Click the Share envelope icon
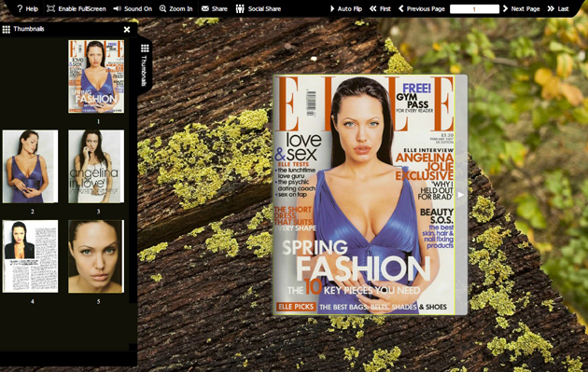 coord(204,8)
